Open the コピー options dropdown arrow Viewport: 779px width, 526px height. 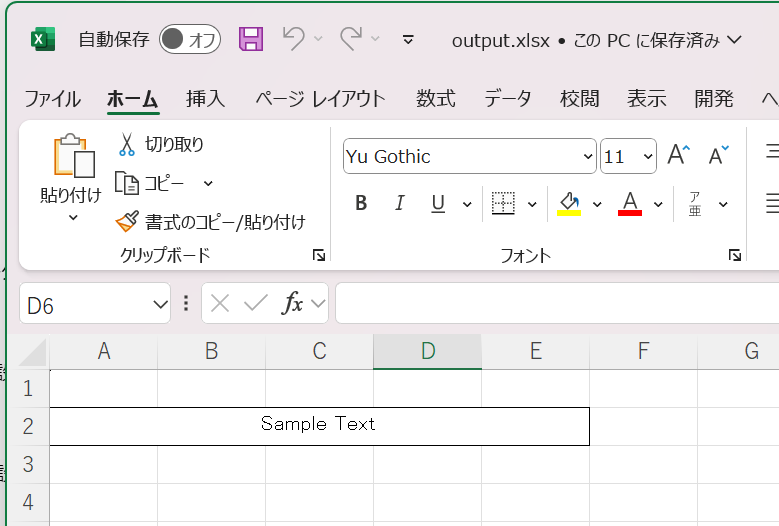coord(208,183)
